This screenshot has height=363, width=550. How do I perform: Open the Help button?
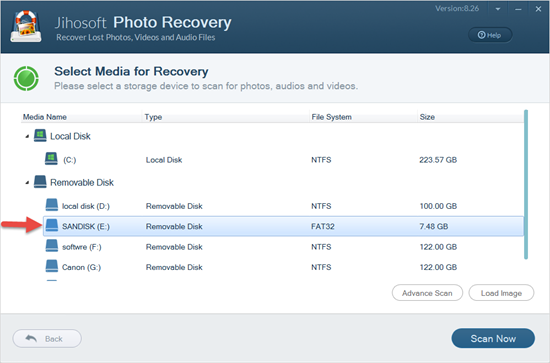490,35
